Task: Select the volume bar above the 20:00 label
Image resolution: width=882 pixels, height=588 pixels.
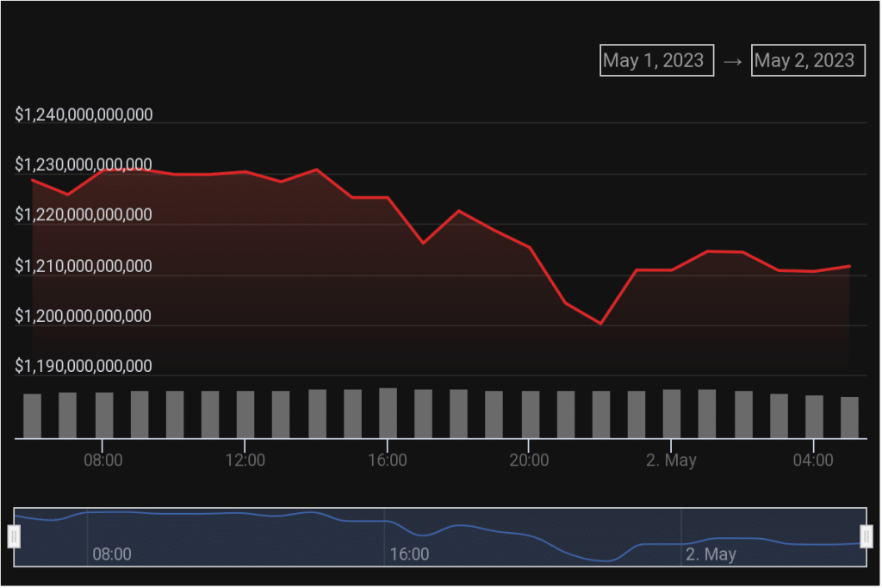Action: [530, 414]
